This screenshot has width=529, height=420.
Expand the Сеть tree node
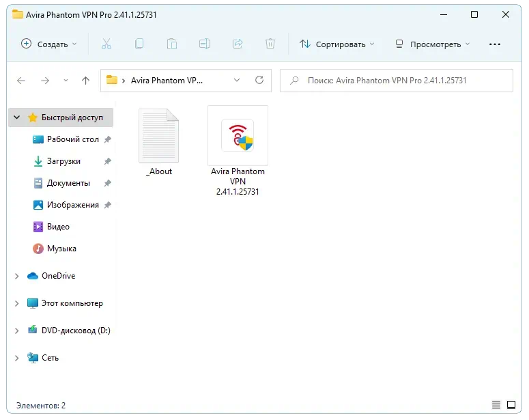tap(16, 358)
